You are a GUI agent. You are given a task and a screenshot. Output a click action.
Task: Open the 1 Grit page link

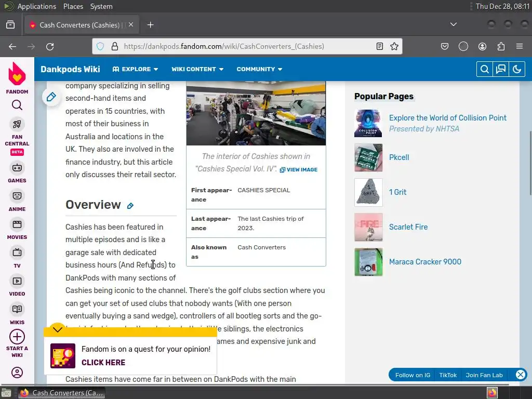point(397,192)
